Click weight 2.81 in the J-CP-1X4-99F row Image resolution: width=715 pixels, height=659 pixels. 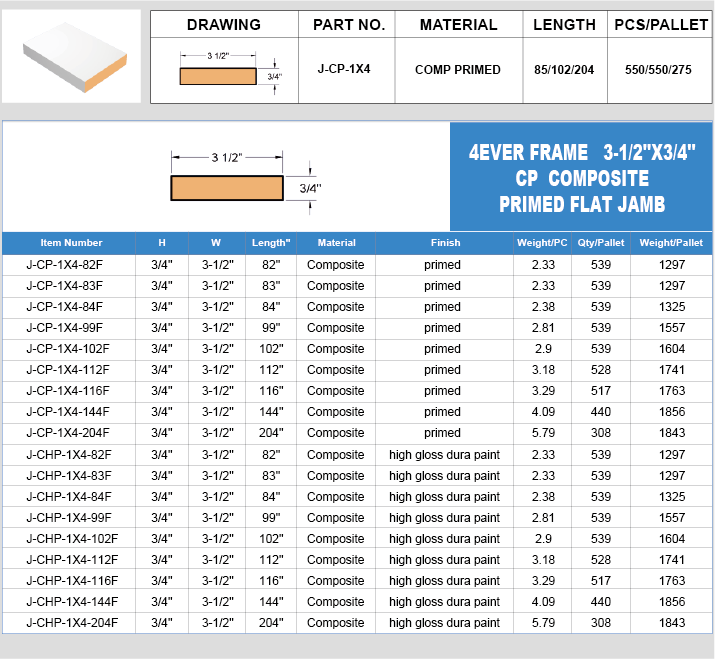coord(543,328)
